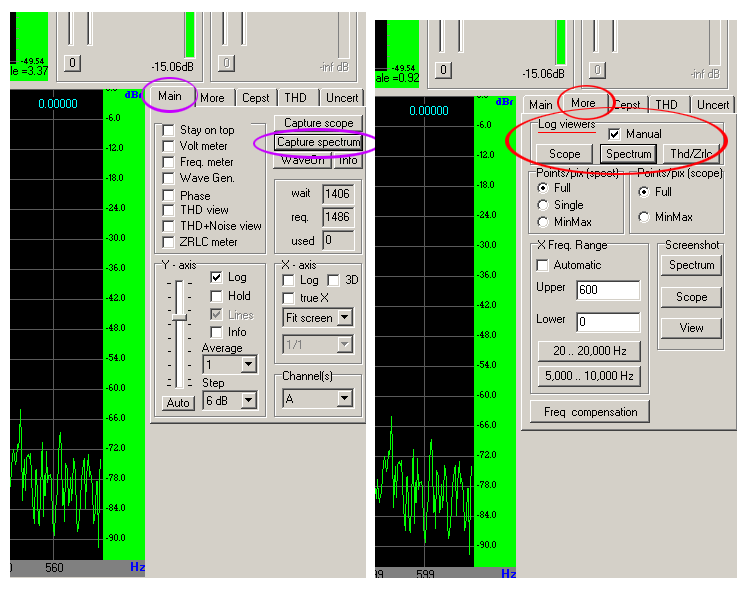Viewport: 751px width, 591px height.
Task: Click used field showing 0
Action: click(338, 240)
